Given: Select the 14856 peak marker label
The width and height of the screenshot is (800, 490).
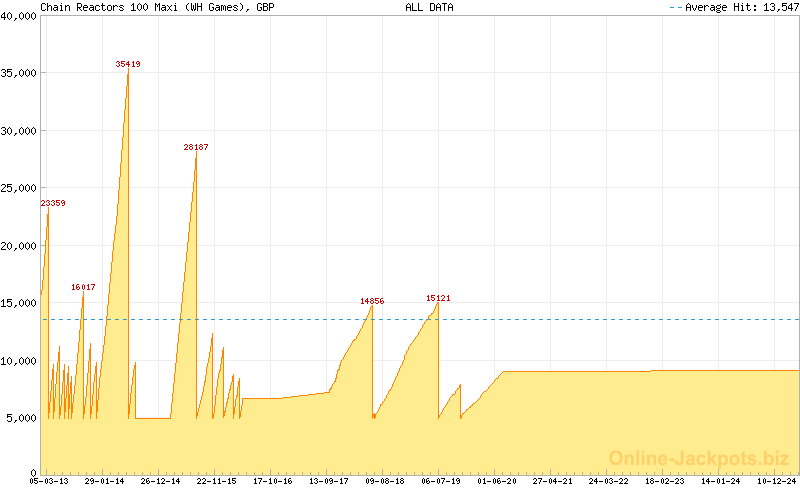Looking at the screenshot, I should (372, 301).
